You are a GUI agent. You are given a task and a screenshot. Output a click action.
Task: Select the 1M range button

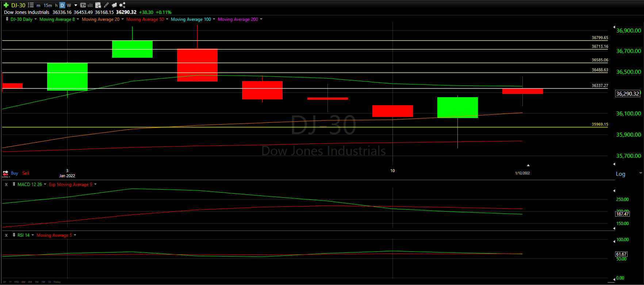click(x=37, y=282)
